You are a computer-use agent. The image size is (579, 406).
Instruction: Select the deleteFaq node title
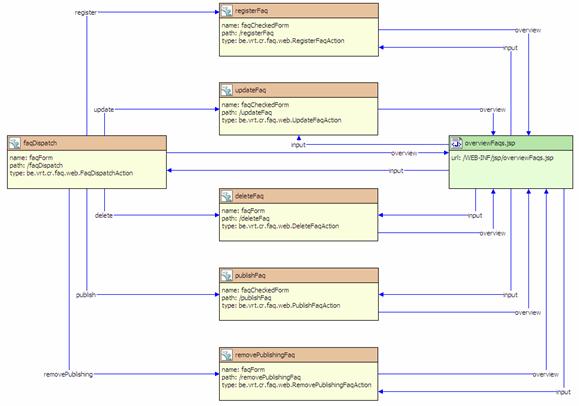[x=250, y=196]
